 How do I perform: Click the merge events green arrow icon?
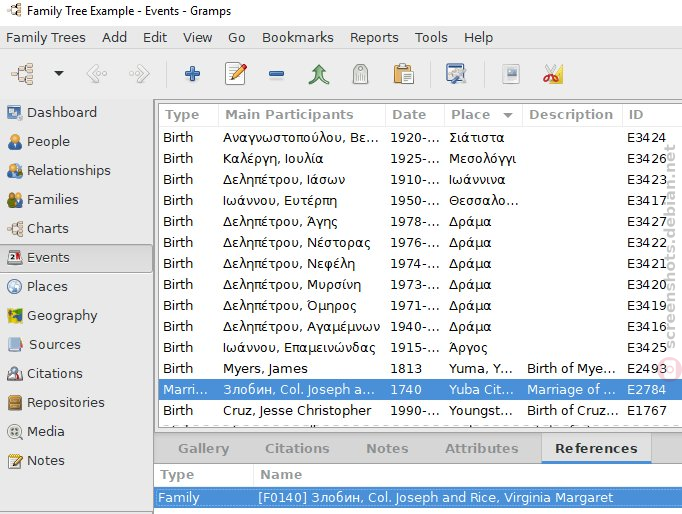click(x=319, y=74)
